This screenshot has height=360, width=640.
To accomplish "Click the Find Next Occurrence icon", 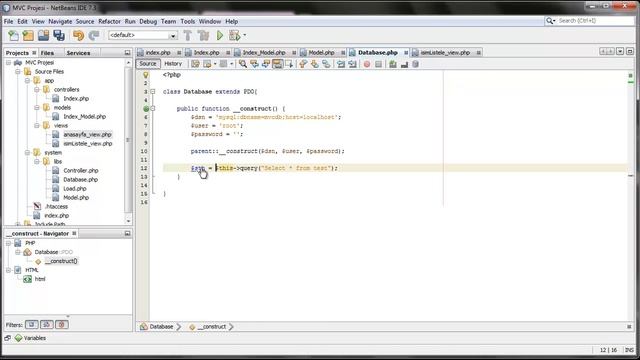I will point(266,64).
